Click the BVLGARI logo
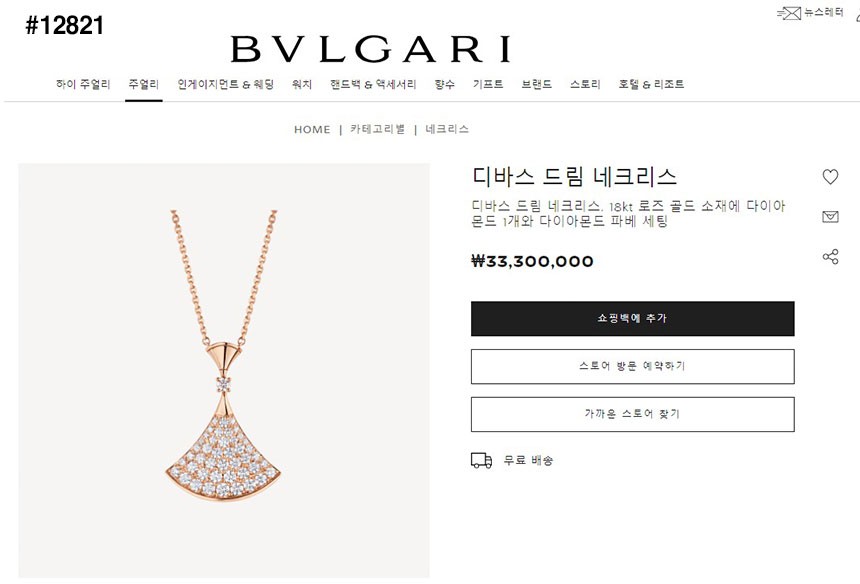Image resolution: width=860 pixels, height=584 pixels. 371,49
